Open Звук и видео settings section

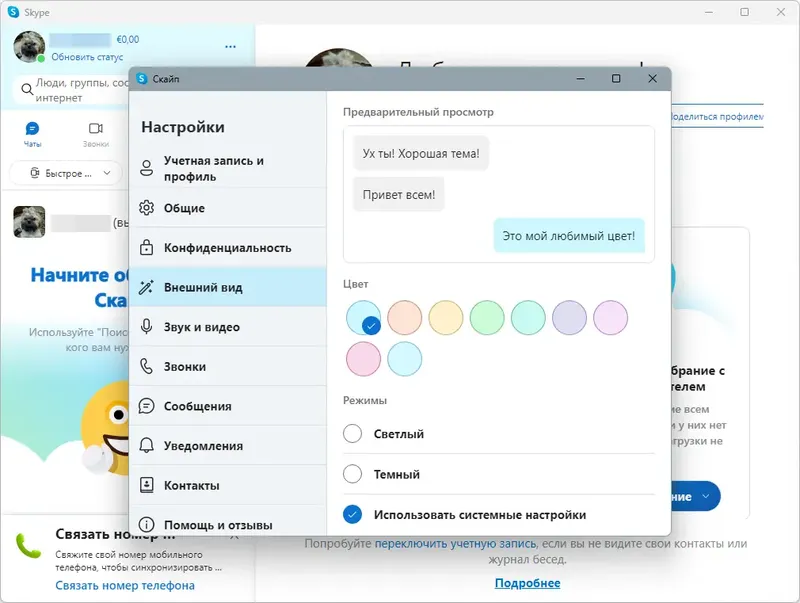pos(228,327)
